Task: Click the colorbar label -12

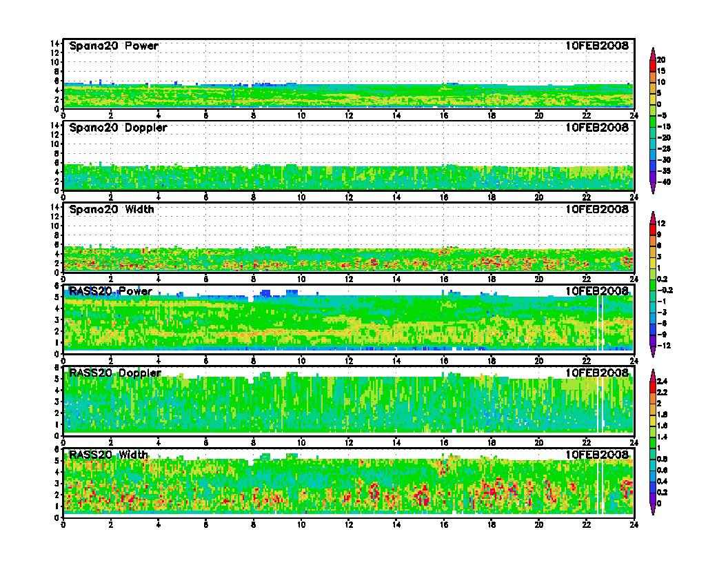Action: (664, 346)
